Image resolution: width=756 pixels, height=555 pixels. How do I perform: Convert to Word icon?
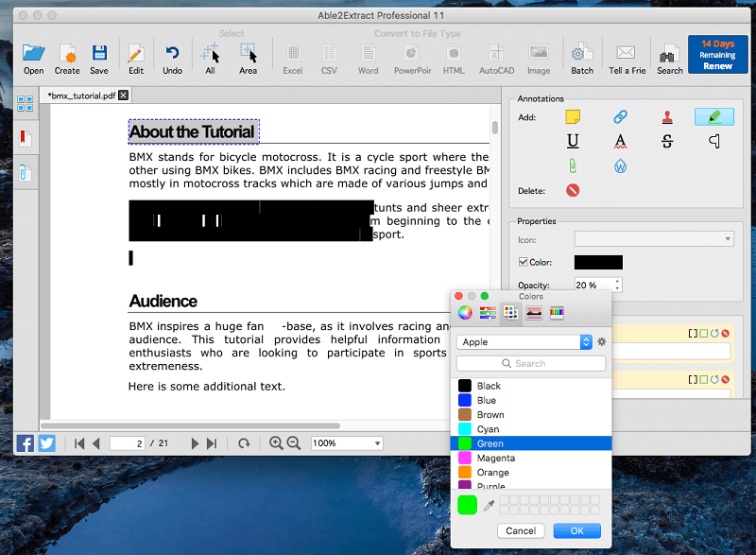click(368, 59)
